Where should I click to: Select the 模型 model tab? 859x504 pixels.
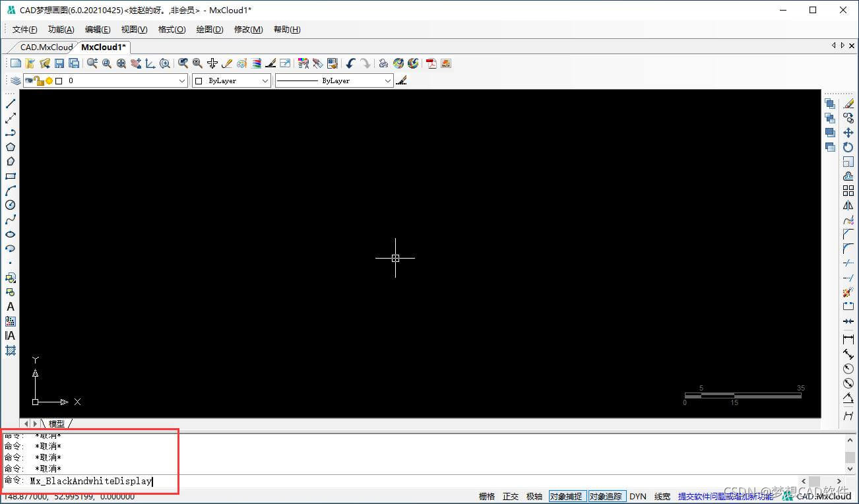[57, 424]
